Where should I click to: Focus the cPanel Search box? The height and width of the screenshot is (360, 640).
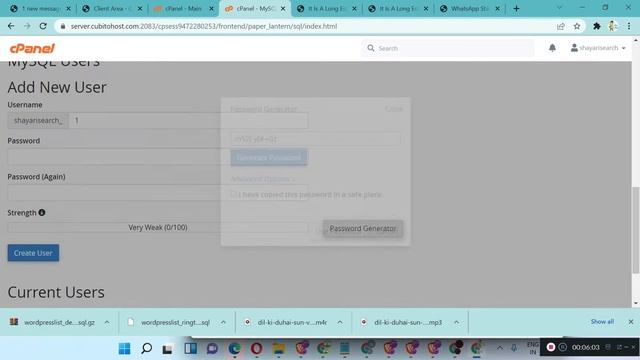[448, 48]
